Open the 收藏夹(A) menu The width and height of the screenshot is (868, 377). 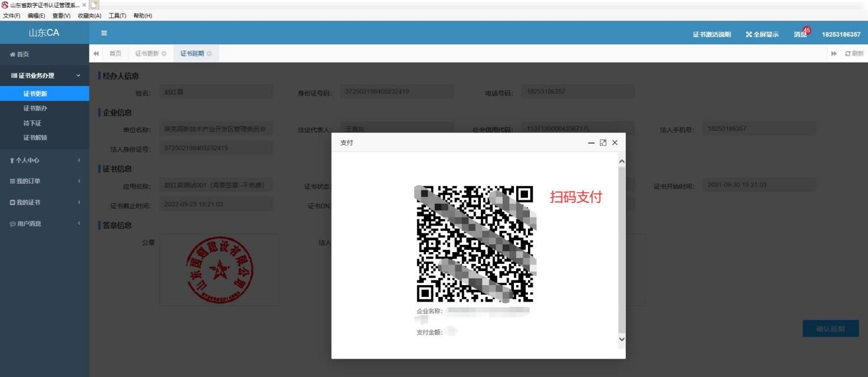click(x=90, y=15)
